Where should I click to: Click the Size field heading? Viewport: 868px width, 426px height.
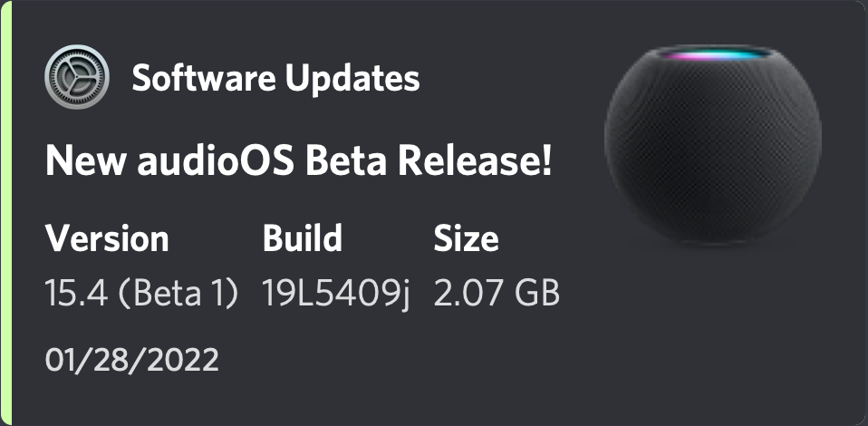(x=466, y=239)
